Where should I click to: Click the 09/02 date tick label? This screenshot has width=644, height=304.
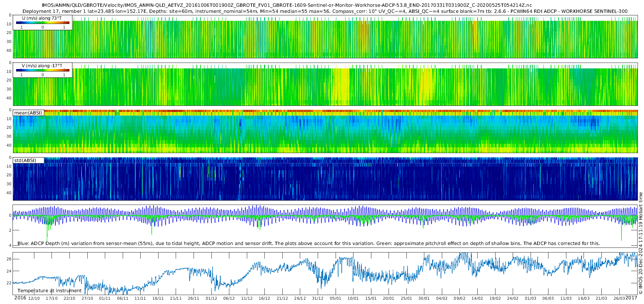tap(459, 298)
